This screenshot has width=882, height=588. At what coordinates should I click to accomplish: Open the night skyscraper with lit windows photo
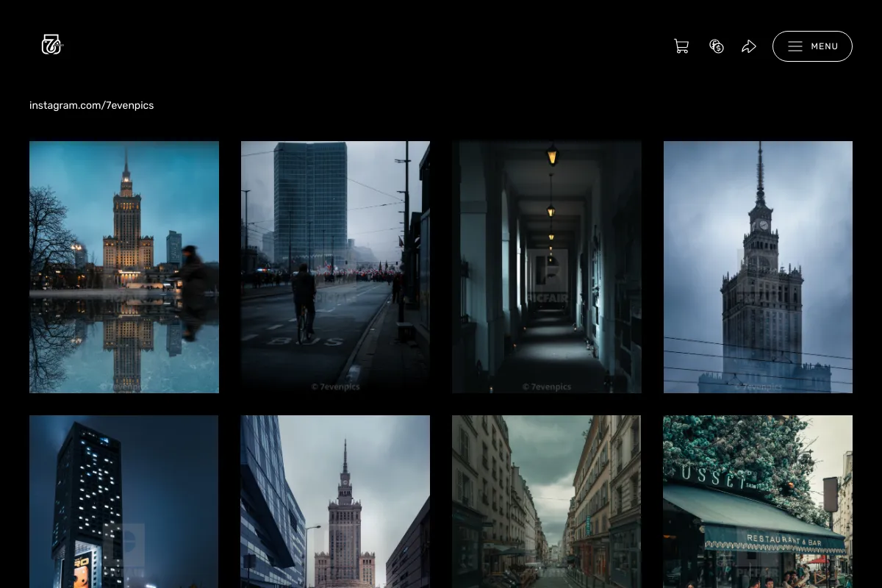(124, 501)
